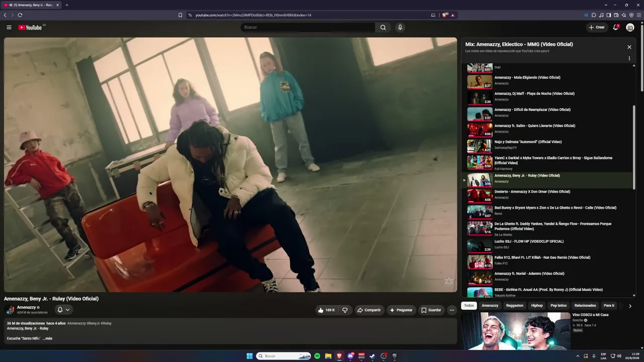The height and width of the screenshot is (362, 644).
Task: Mute the tab using its speaker icon
Action: 11,5
